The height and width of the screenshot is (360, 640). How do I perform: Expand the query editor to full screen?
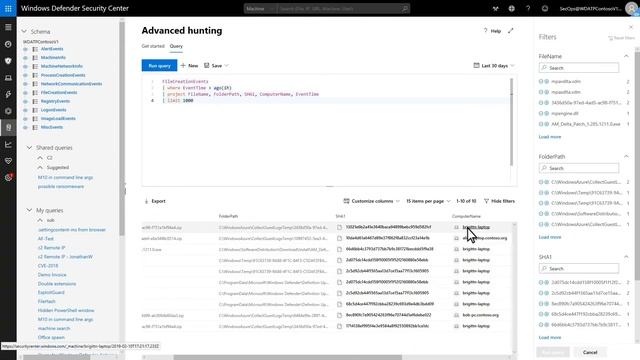coord(511,31)
